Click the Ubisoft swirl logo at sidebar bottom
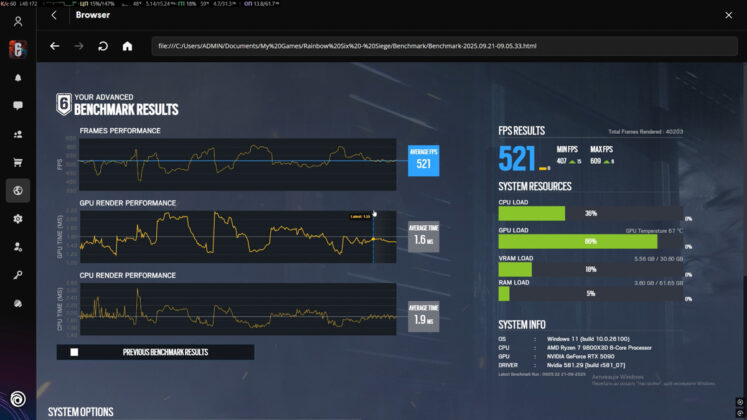Screen dimensions: 747x420 (x=18, y=399)
